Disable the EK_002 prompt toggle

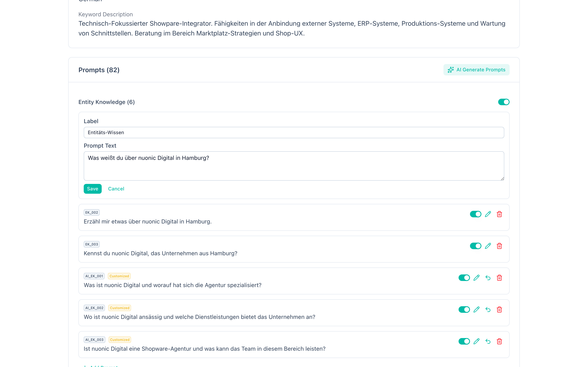476,214
